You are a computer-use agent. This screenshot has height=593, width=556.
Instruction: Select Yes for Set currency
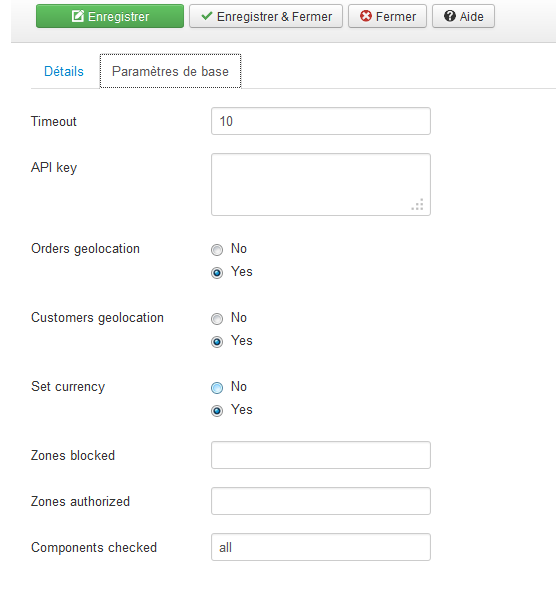pos(217,411)
